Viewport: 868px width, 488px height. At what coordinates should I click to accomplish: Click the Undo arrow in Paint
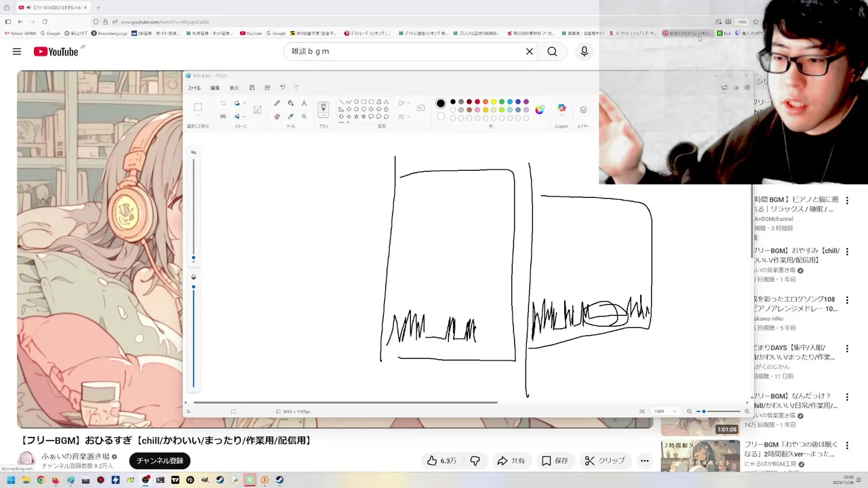282,87
